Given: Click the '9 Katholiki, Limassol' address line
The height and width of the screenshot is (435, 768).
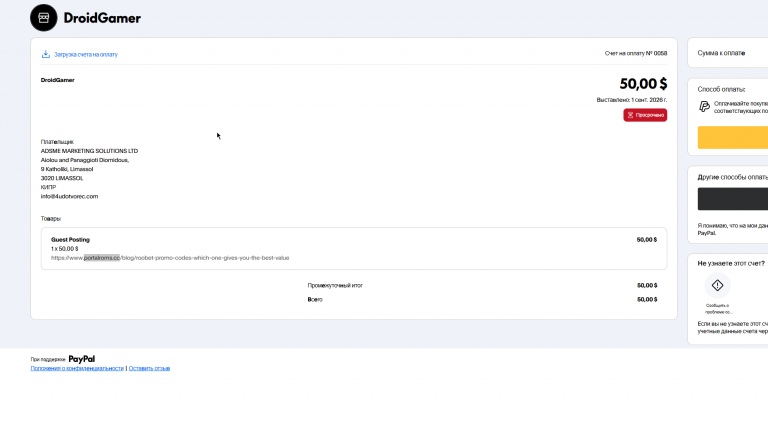Looking at the screenshot, I should click(x=67, y=169).
